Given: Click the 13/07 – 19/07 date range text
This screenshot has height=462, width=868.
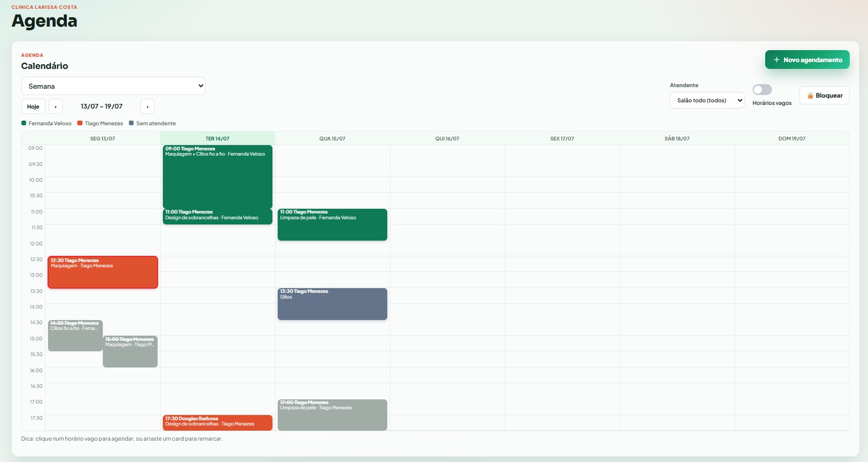Looking at the screenshot, I should (x=102, y=106).
